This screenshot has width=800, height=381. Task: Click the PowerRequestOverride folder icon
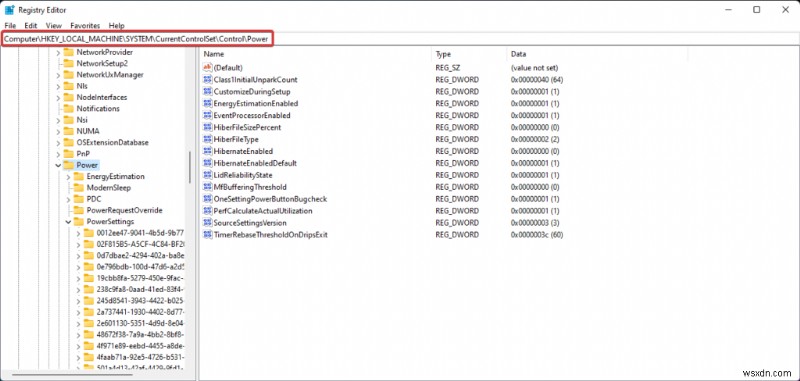[79, 210]
